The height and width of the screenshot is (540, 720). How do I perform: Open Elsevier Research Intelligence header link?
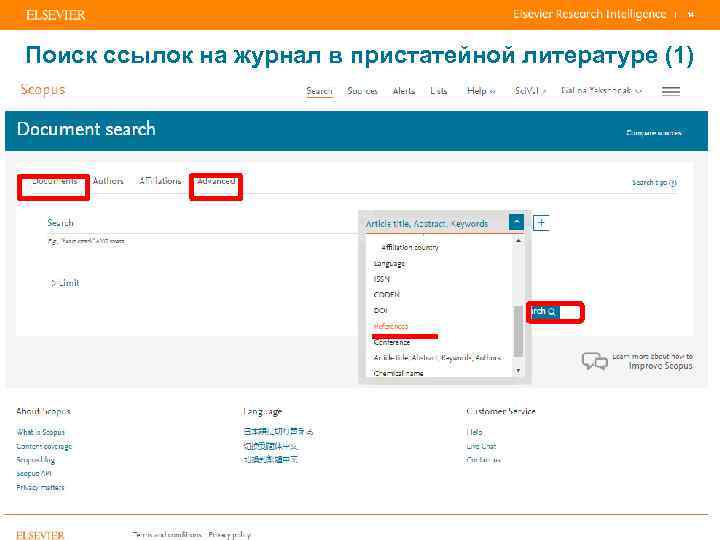tap(590, 14)
